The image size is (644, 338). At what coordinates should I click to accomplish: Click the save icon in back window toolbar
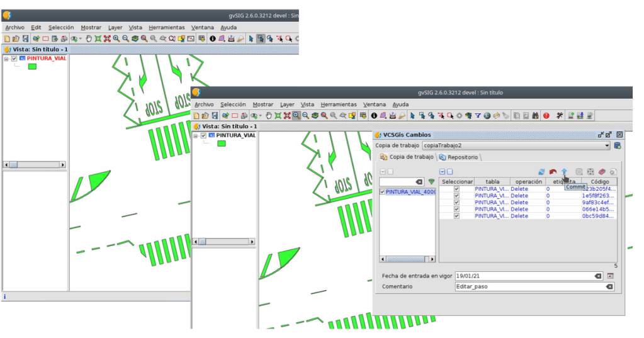coord(25,38)
